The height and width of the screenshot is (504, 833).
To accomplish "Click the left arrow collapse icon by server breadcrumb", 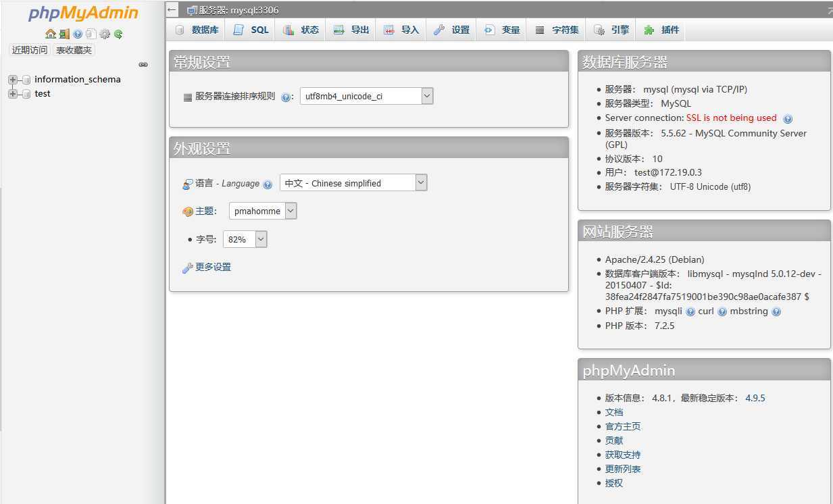I will [172, 10].
